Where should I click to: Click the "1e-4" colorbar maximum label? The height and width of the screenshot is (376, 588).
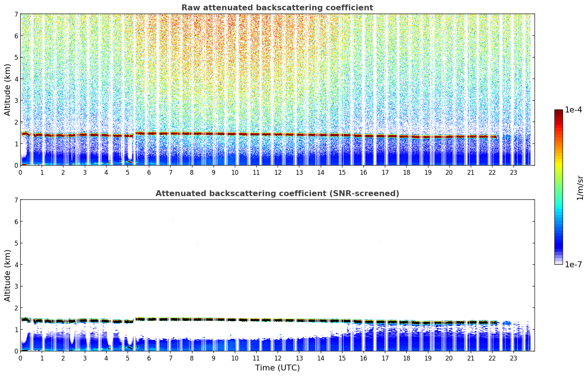click(573, 110)
